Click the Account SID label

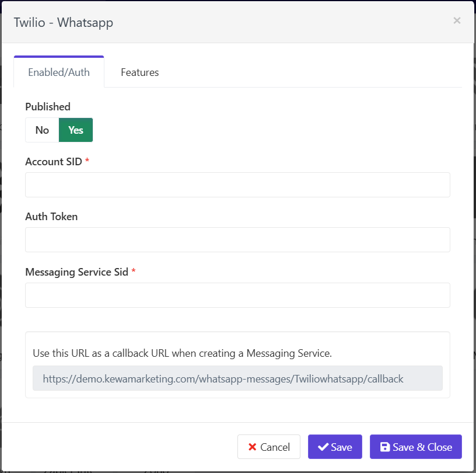[x=54, y=162]
